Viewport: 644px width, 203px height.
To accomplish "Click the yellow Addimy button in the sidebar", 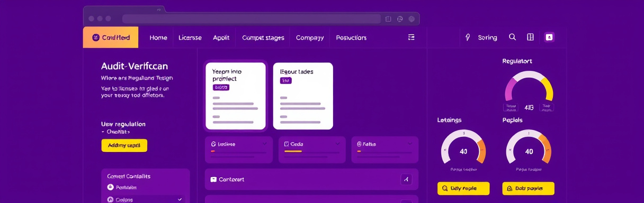I will (124, 145).
